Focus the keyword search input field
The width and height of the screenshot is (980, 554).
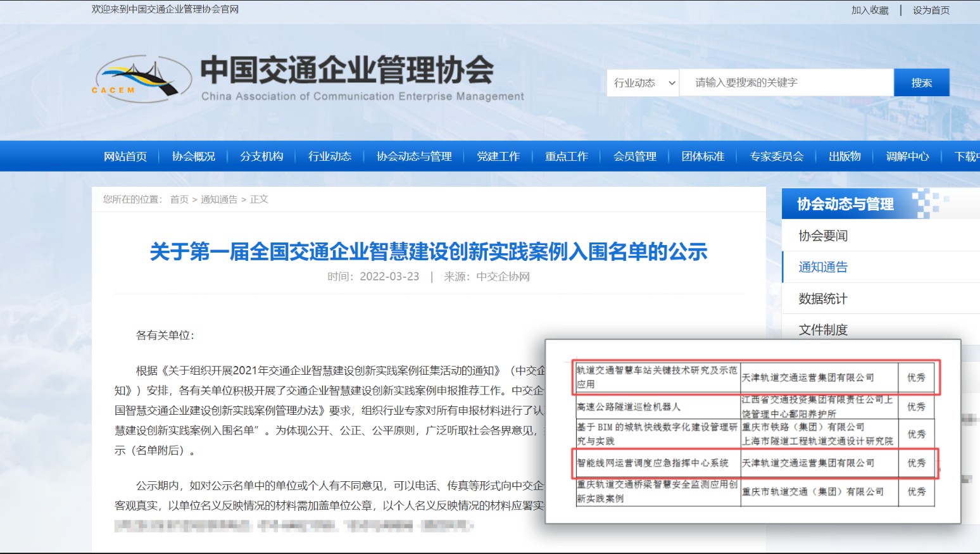coord(786,83)
